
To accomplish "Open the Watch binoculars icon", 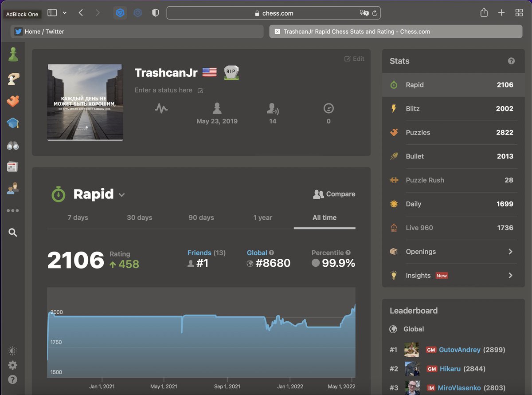I will coord(13,145).
